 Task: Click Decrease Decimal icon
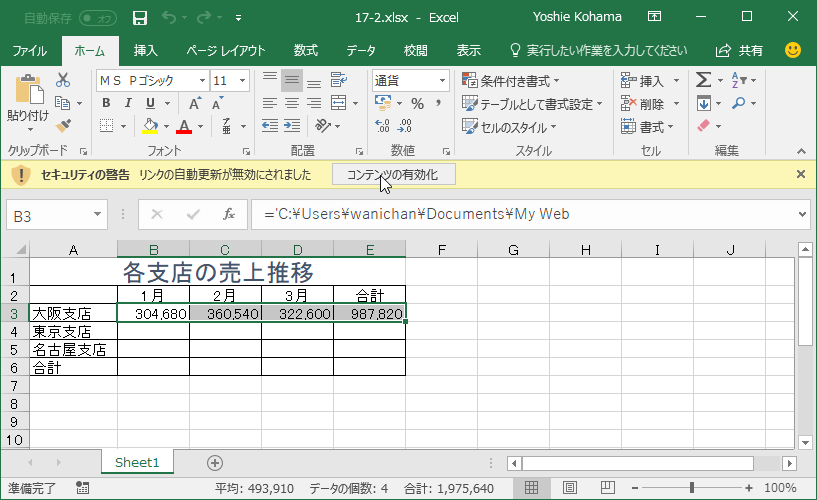click(404, 126)
